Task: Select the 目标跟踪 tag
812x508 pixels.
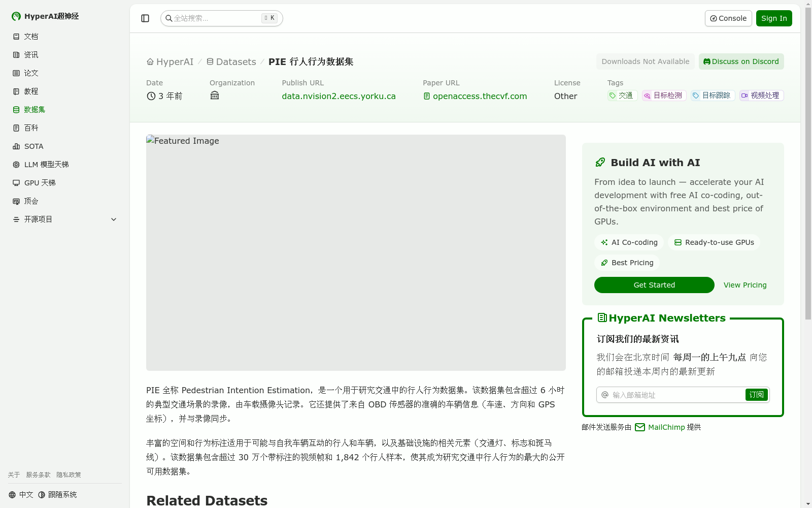Action: tap(713, 96)
